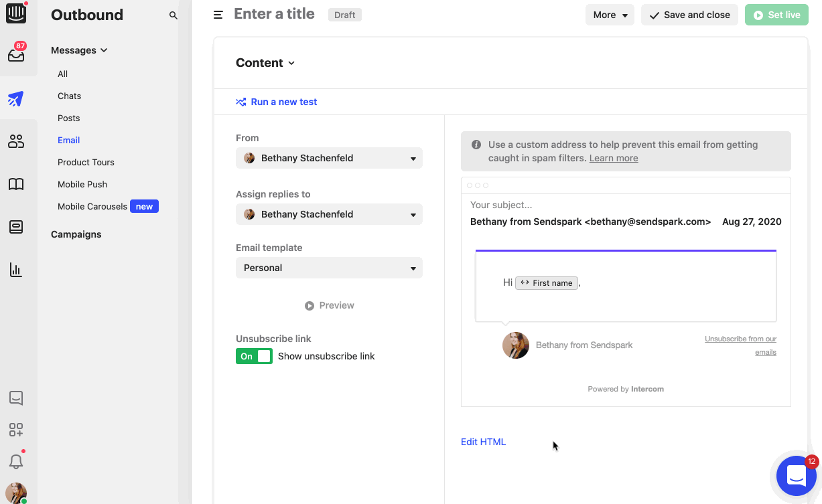Image resolution: width=822 pixels, height=504 pixels.
Task: Select the Outbound paper plane icon
Action: click(16, 99)
